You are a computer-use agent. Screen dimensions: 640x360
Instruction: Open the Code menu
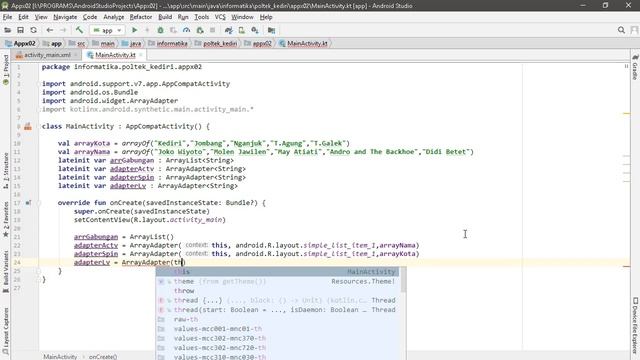[90, 17]
